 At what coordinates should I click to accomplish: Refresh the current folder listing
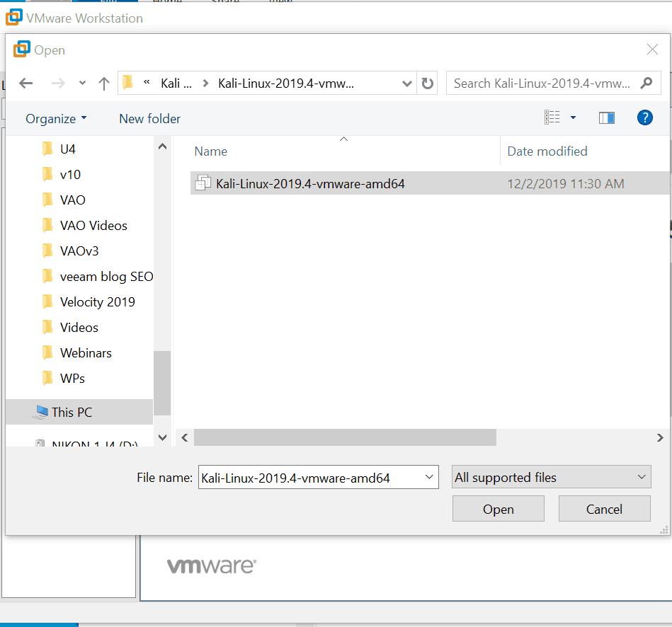click(427, 83)
